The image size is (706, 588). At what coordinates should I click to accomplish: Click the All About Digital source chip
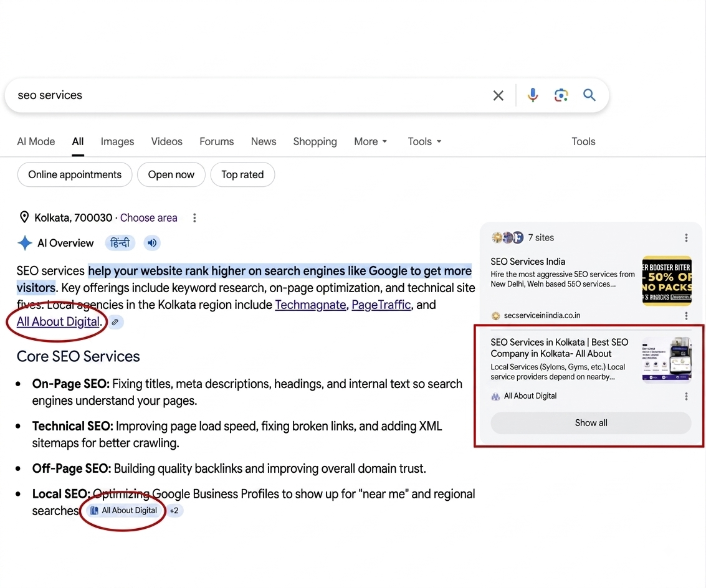click(x=124, y=511)
